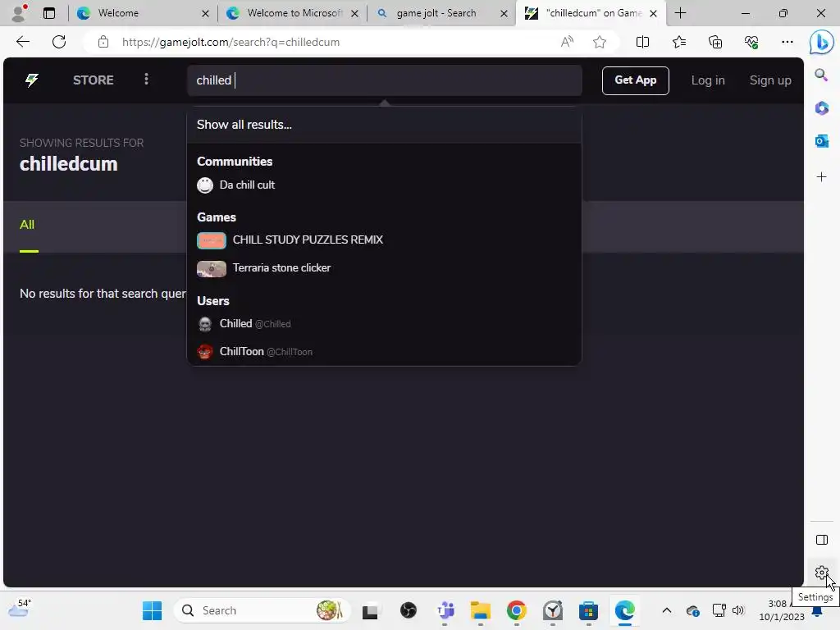Image resolution: width=840 pixels, height=630 pixels.
Task: Switch to Welcome to Microsoft tab
Action: (292, 13)
